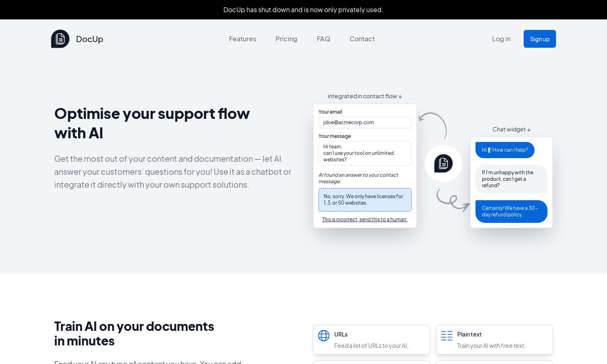The width and height of the screenshot is (607, 364).
Task: Select the URLs content type card
Action: pos(371,340)
